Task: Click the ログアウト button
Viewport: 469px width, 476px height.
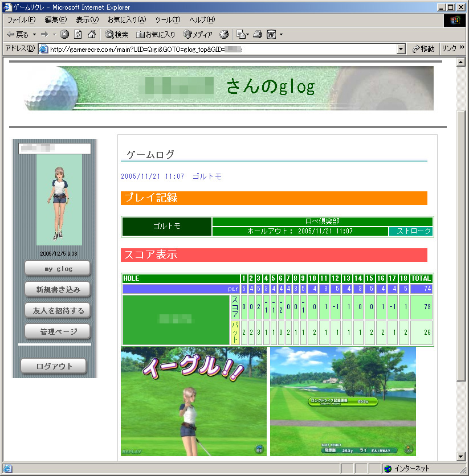Action: pos(54,367)
